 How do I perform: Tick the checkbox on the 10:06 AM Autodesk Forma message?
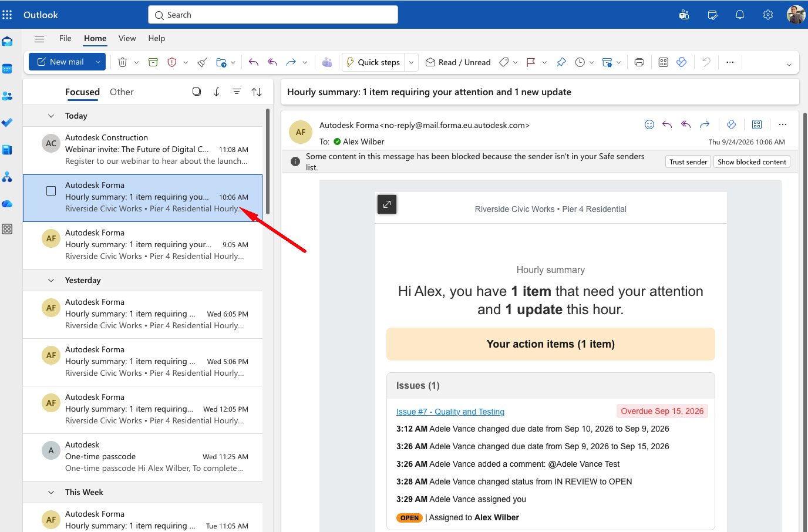point(51,191)
